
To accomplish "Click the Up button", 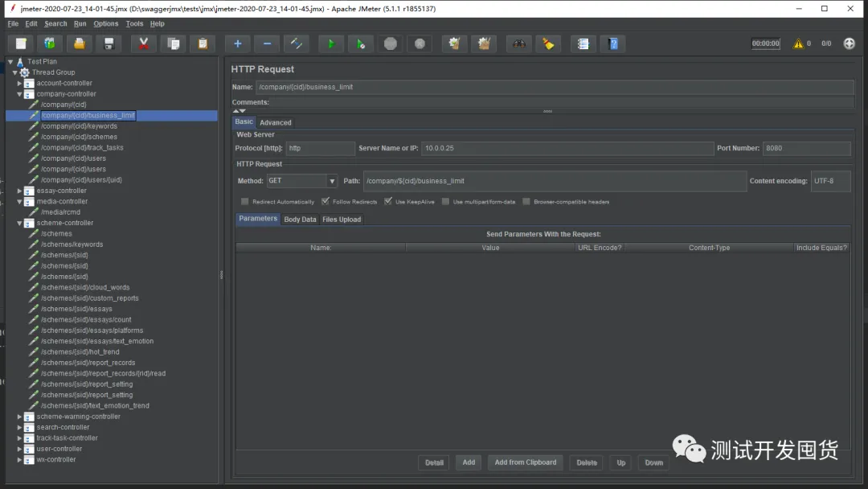I will 621,462.
